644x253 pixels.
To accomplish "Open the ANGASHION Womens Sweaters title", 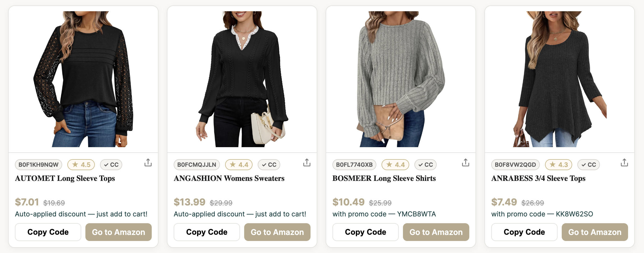I will [229, 178].
